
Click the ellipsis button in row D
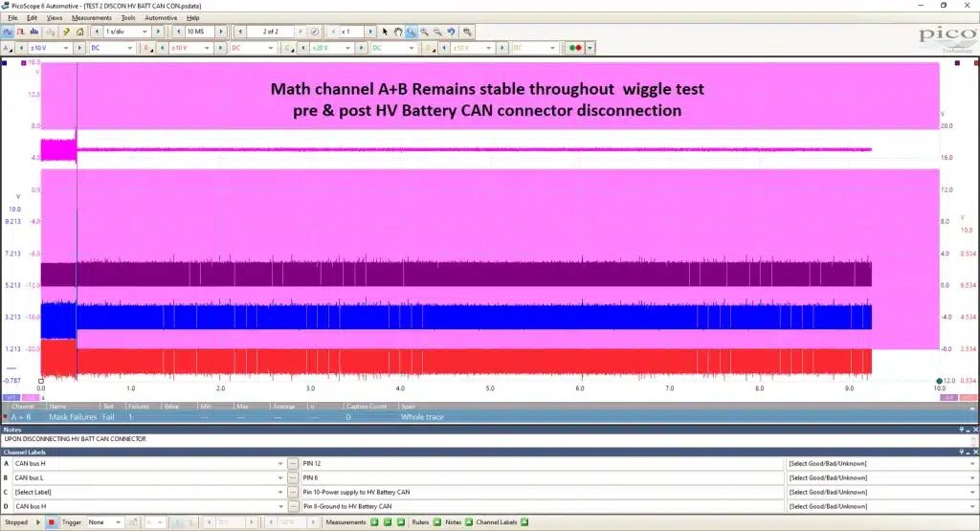click(293, 507)
